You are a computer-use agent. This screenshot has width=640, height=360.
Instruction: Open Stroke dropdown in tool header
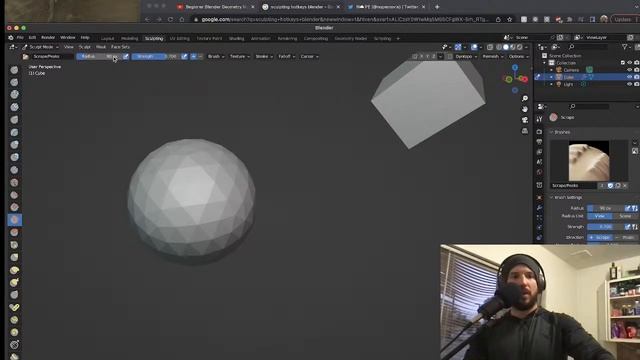[264, 56]
